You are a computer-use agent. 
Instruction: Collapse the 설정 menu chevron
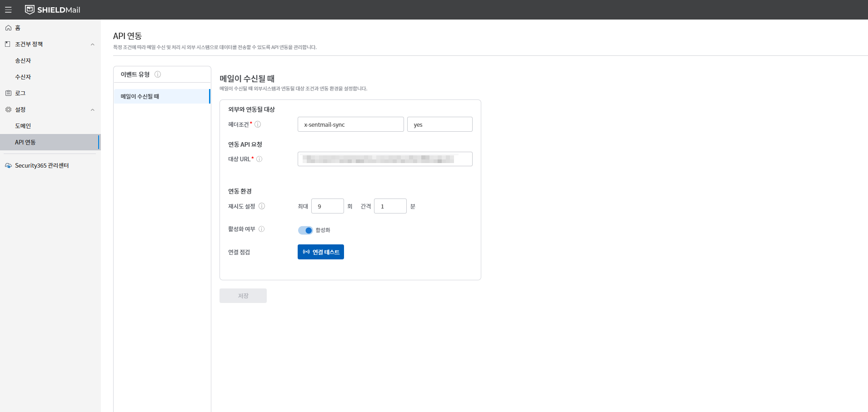(x=93, y=110)
